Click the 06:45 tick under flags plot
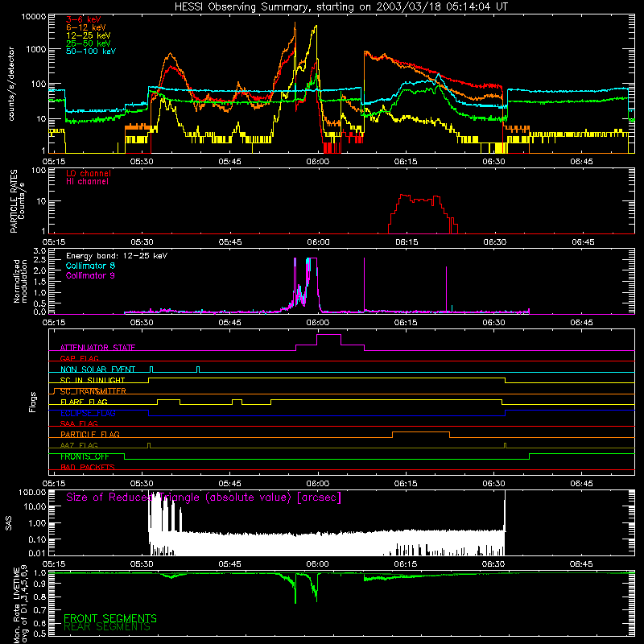Viewport: 644px width, 644px height. (582, 484)
